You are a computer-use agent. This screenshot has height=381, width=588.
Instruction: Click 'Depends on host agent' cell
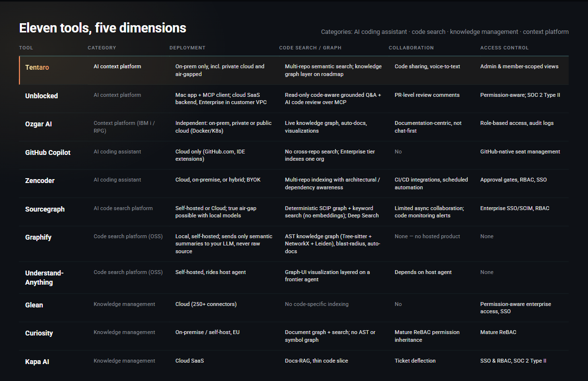tap(423, 272)
